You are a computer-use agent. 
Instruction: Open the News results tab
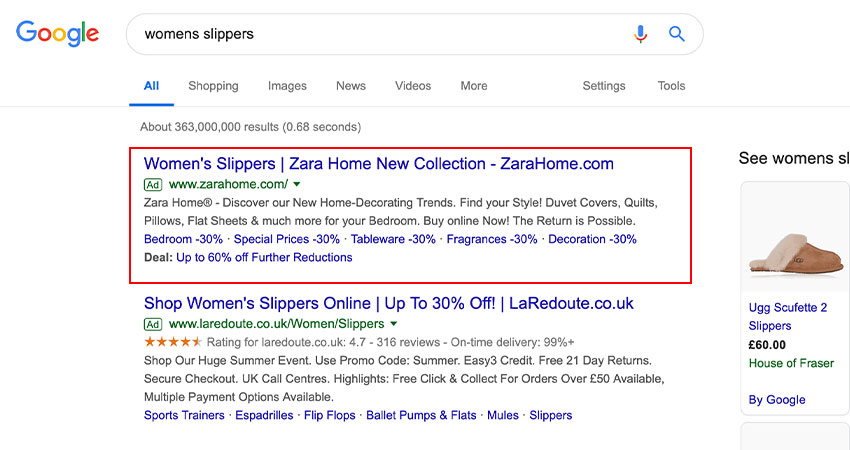(x=351, y=86)
